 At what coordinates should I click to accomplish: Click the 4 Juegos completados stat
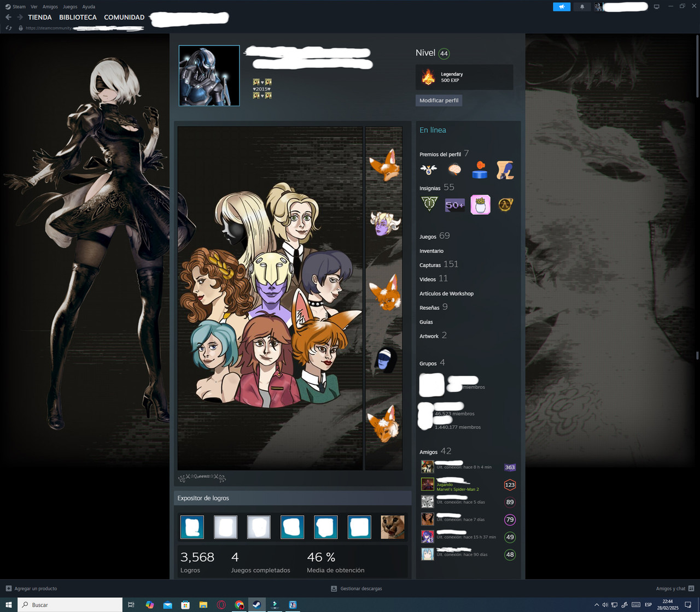[260, 562]
